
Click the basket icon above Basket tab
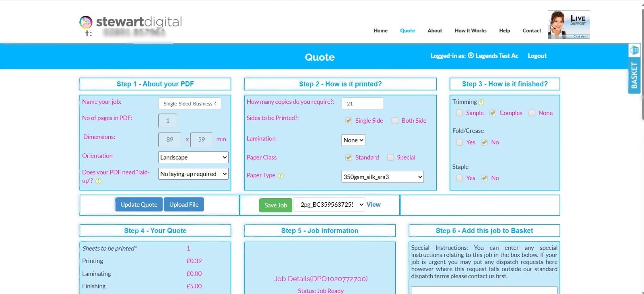pyautogui.click(x=634, y=50)
